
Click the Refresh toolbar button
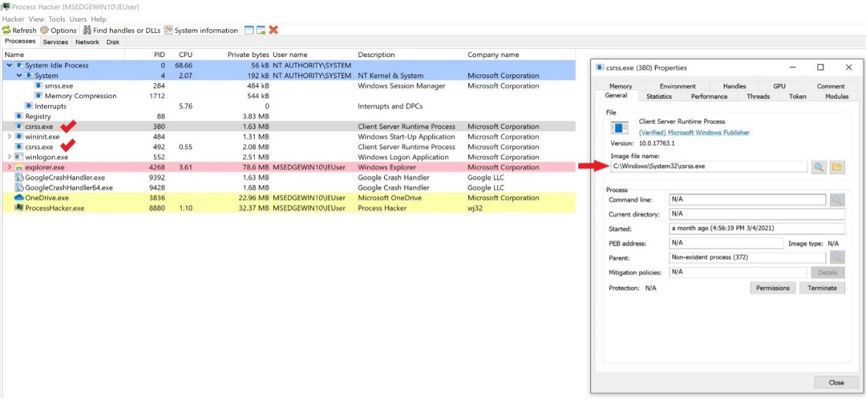coord(19,30)
